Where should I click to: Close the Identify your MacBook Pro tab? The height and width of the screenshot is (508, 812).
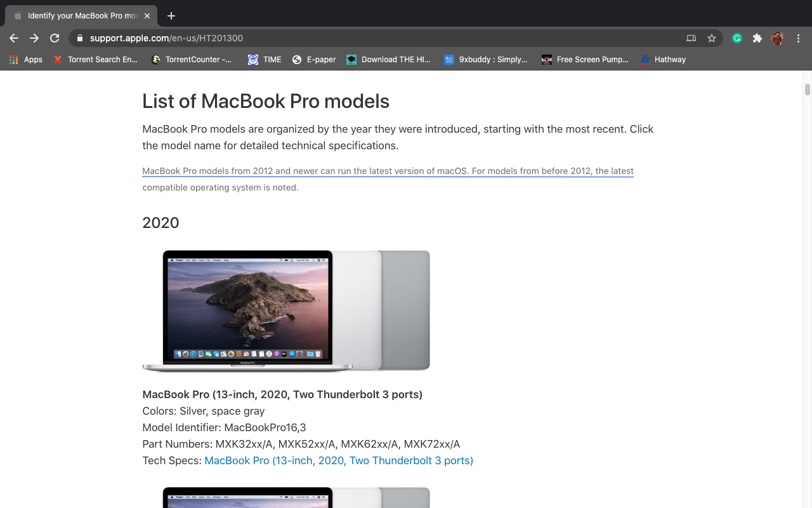[x=147, y=16]
